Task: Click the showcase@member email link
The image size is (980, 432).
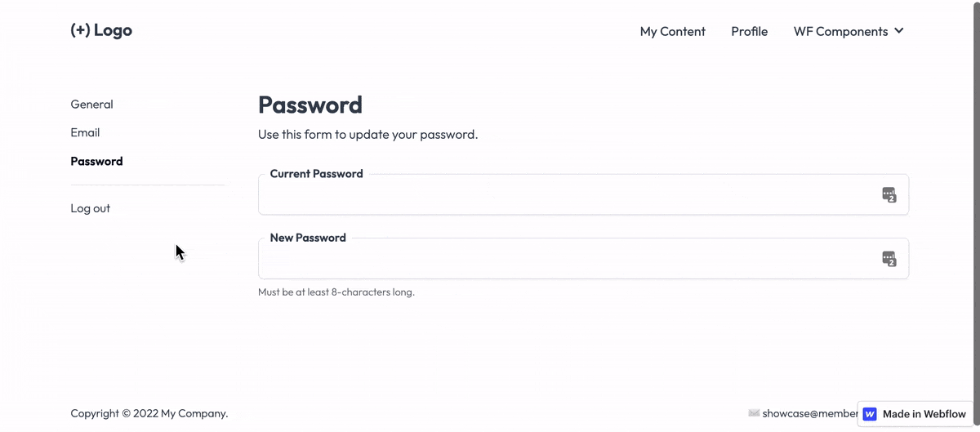Action: (x=809, y=413)
